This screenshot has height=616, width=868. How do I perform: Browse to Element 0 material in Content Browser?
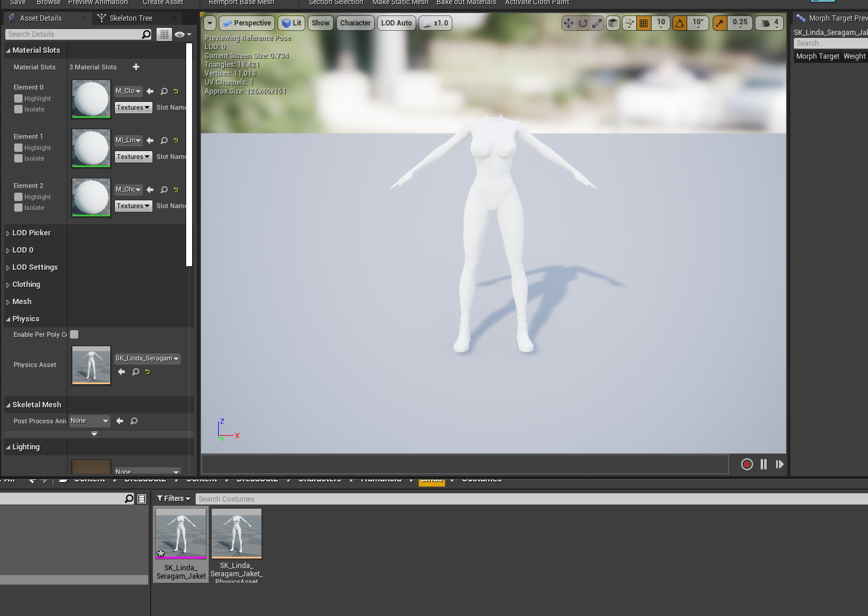pos(164,91)
